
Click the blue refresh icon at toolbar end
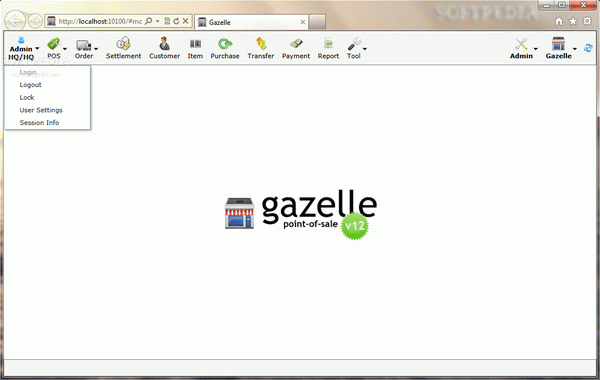[x=588, y=48]
